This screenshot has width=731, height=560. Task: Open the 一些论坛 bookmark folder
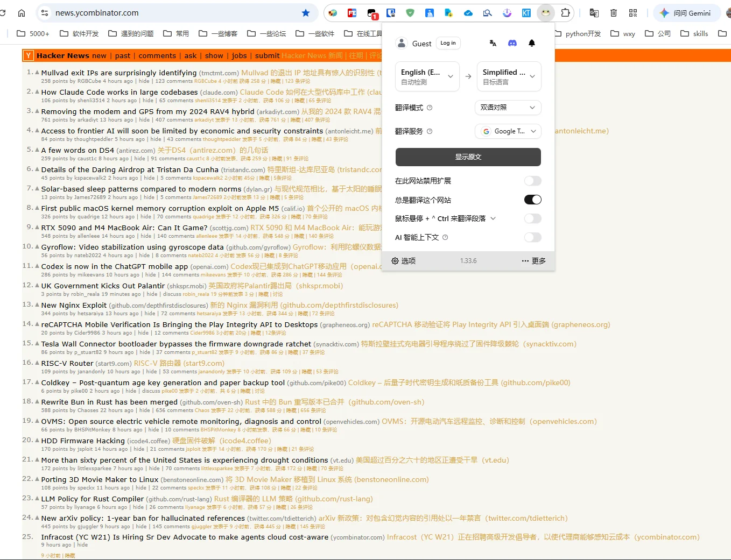click(x=266, y=33)
